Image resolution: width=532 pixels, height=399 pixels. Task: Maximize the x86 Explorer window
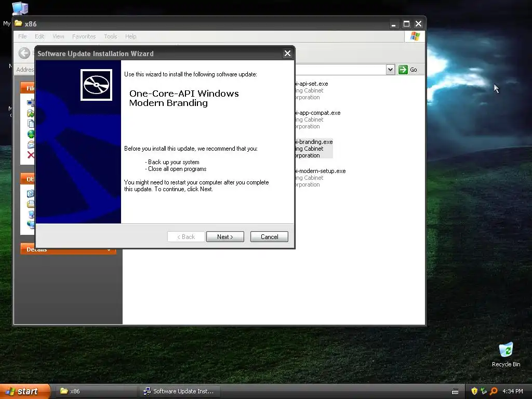[x=406, y=24]
